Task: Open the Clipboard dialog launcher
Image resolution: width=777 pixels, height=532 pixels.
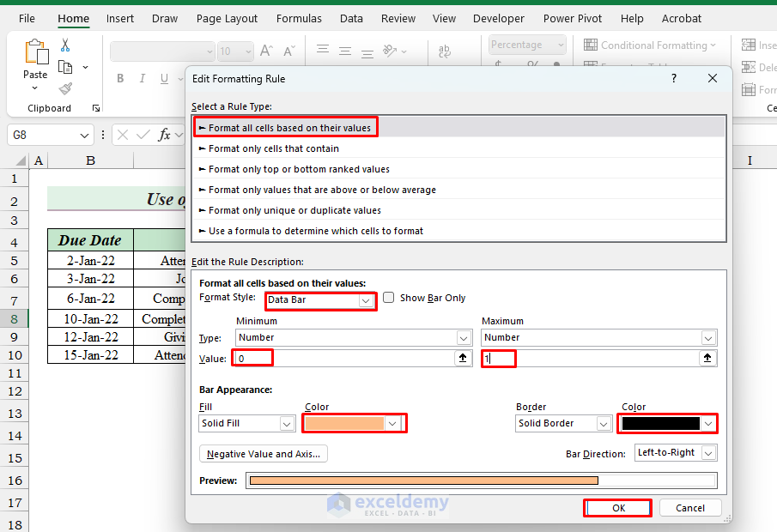Action: 96,108
